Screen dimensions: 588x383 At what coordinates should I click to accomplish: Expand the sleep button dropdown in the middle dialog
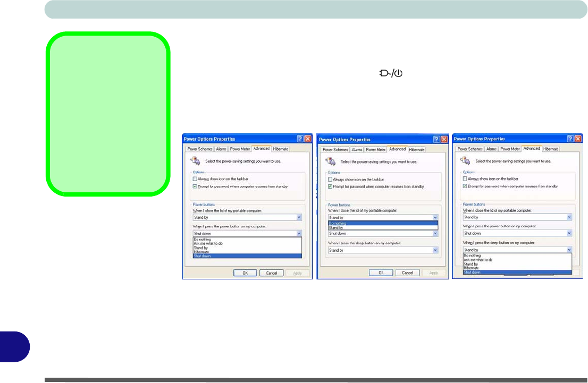435,250
